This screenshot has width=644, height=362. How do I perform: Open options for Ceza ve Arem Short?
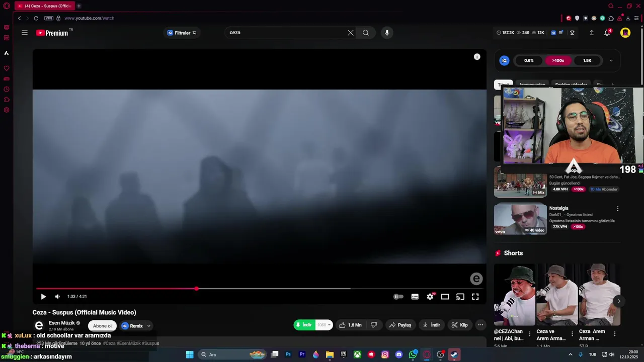(x=572, y=334)
